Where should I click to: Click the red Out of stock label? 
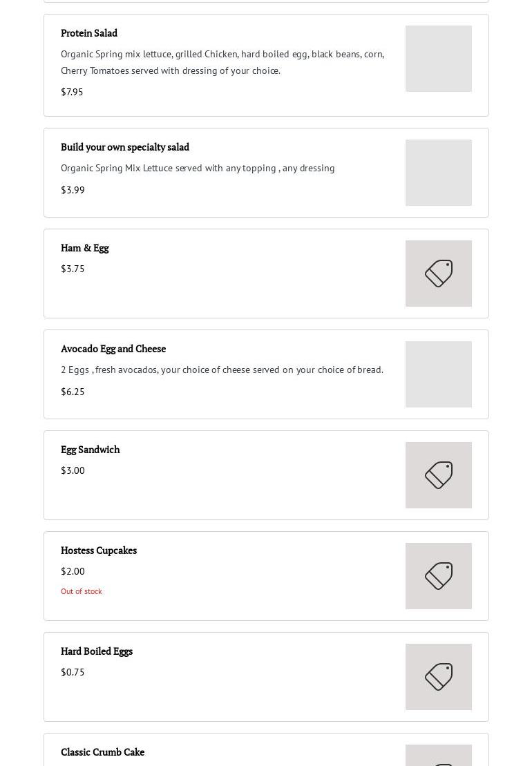(82, 591)
